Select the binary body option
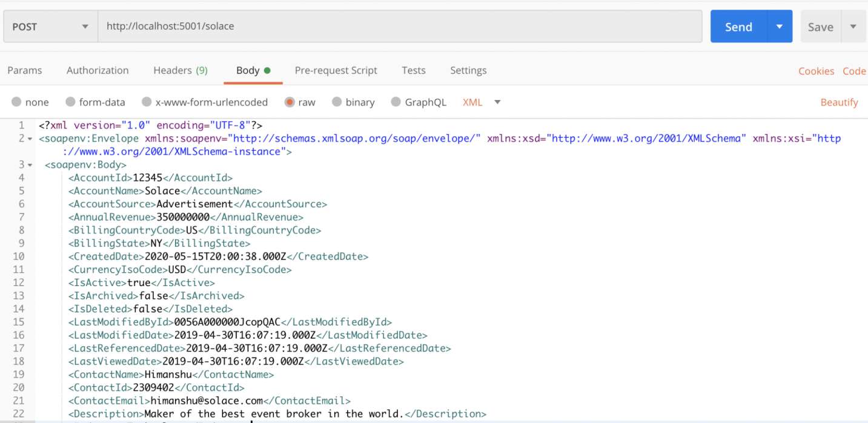The height and width of the screenshot is (423, 868). tap(337, 102)
